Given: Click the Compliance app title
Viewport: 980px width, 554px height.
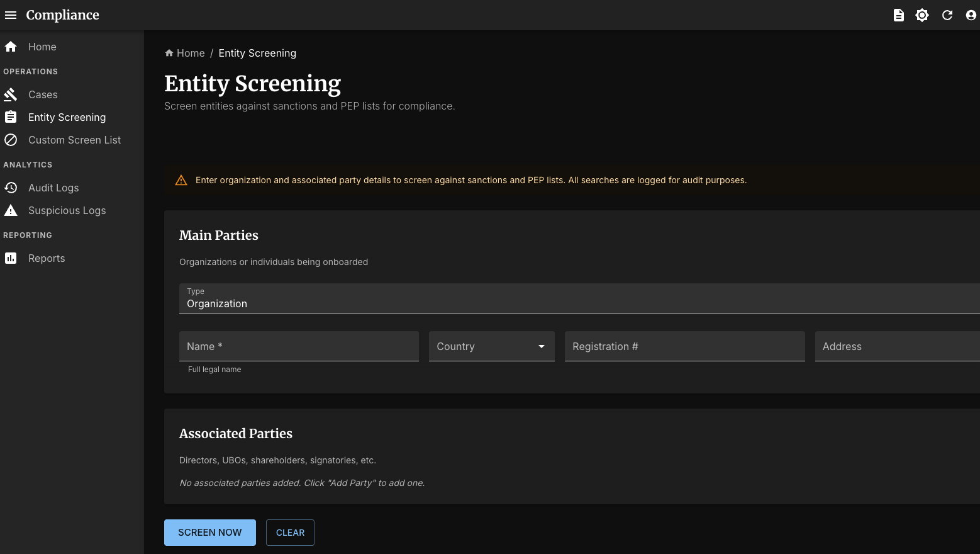Looking at the screenshot, I should point(63,15).
